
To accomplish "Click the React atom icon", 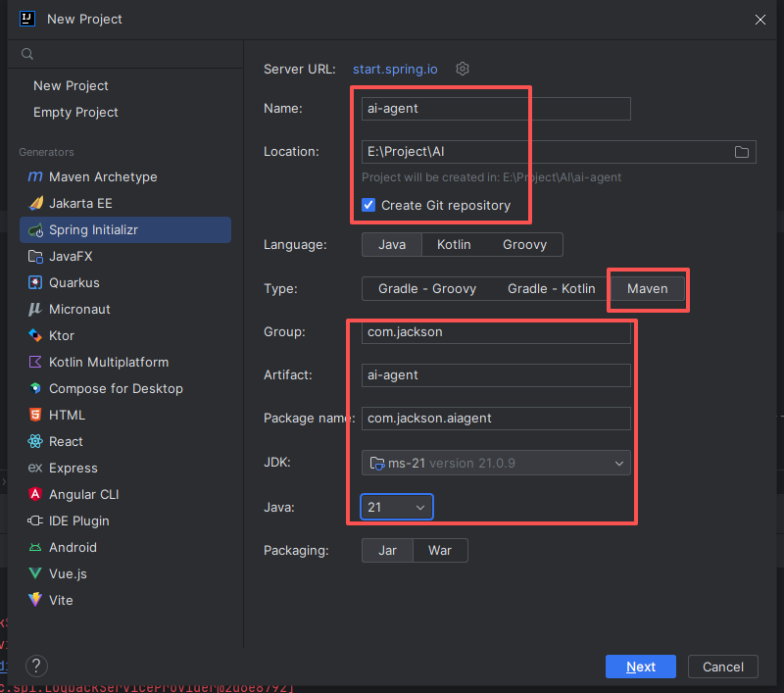I will [x=35, y=441].
